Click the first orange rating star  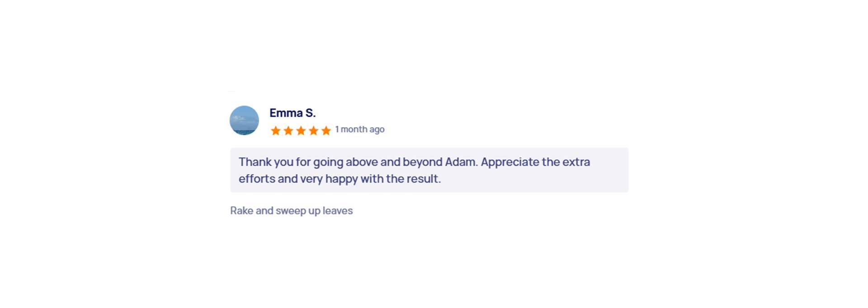click(x=275, y=131)
